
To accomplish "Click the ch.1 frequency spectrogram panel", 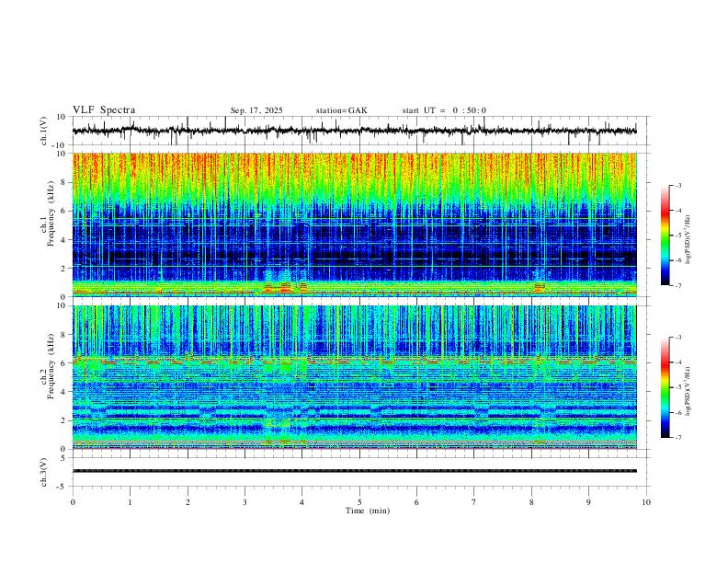I will 354,224.
